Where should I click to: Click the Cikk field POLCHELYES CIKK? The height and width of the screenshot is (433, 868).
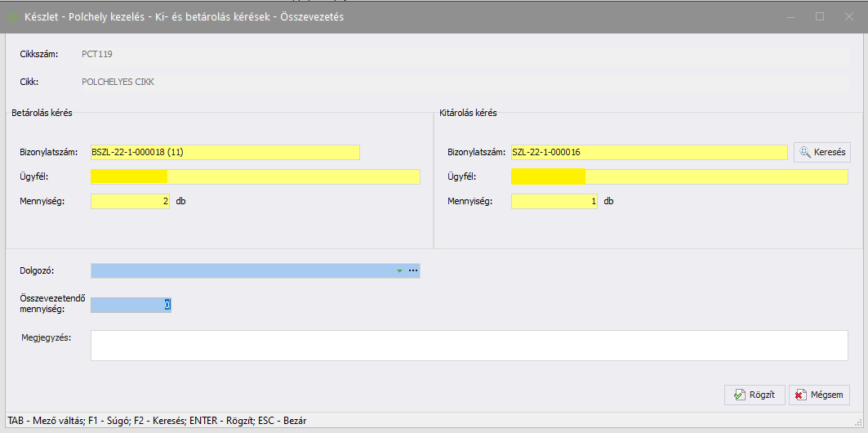tap(118, 82)
